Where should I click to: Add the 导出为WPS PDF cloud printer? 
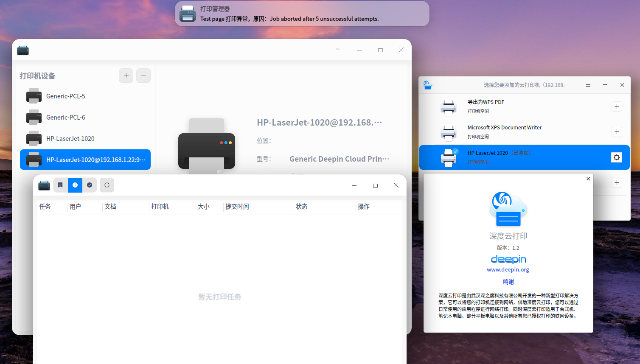(x=617, y=106)
